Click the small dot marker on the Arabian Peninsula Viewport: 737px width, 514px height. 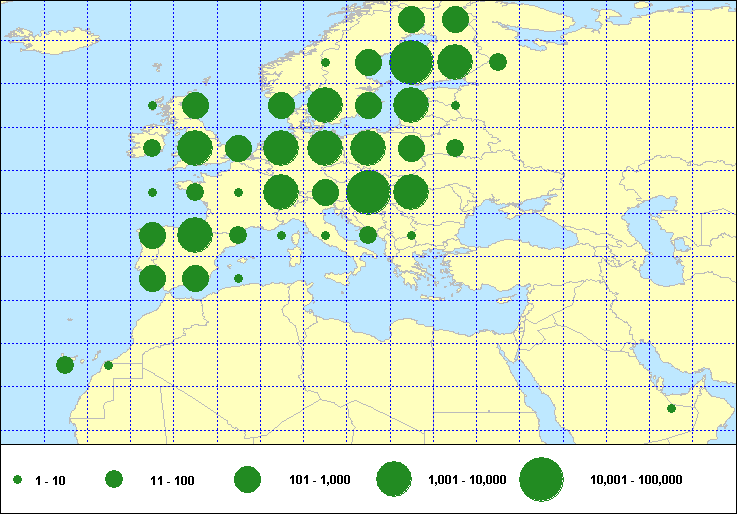click(671, 408)
